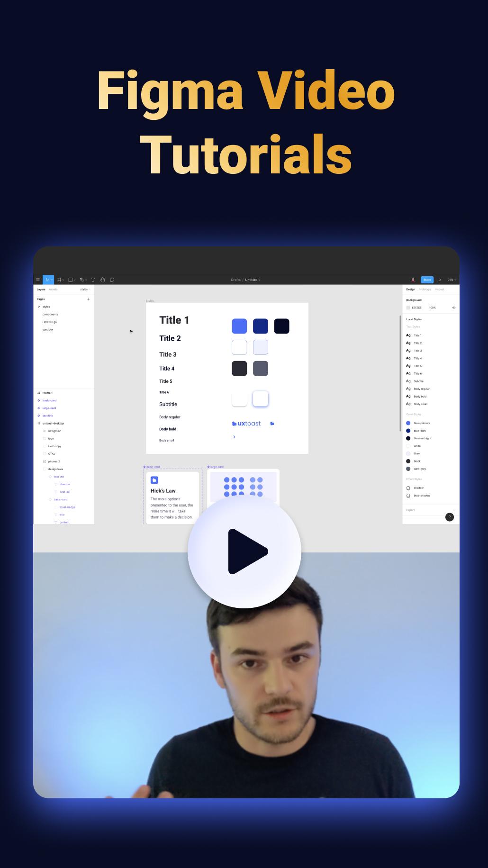
Task: Select the chevron layer
Action: [x=64, y=484]
